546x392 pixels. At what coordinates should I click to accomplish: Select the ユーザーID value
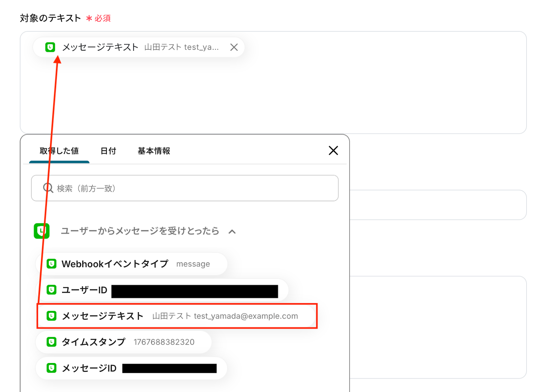click(x=162, y=290)
